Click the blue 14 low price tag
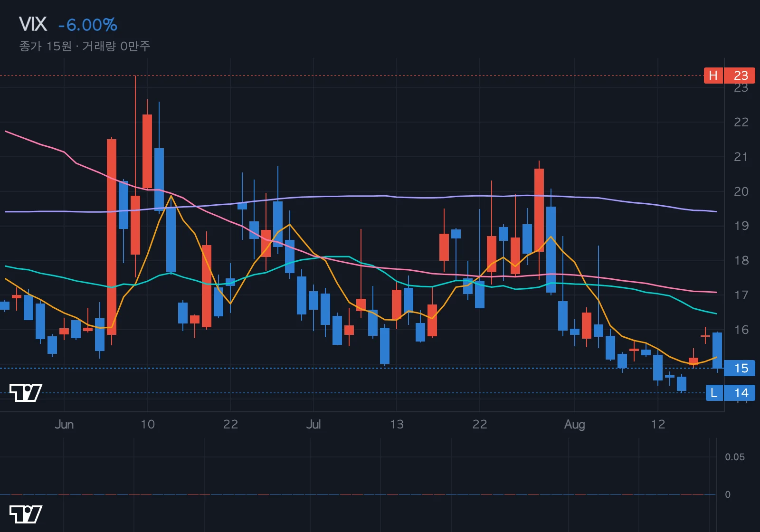Image resolution: width=760 pixels, height=532 pixels. pyautogui.click(x=740, y=393)
